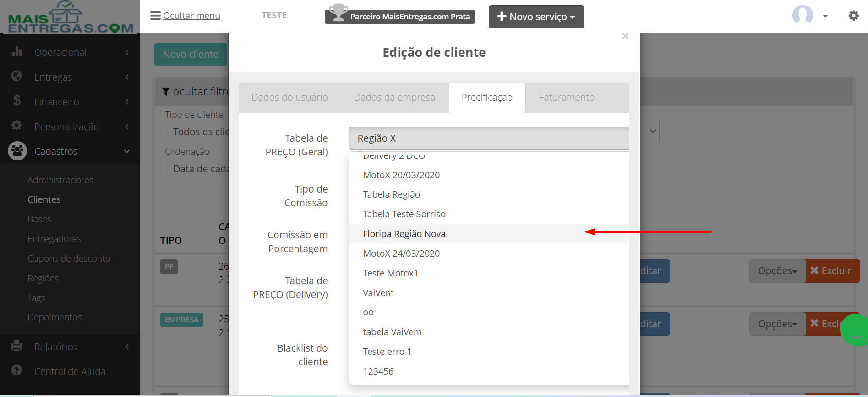
Task: Click the Financeiro dollar sign icon
Action: (x=17, y=100)
